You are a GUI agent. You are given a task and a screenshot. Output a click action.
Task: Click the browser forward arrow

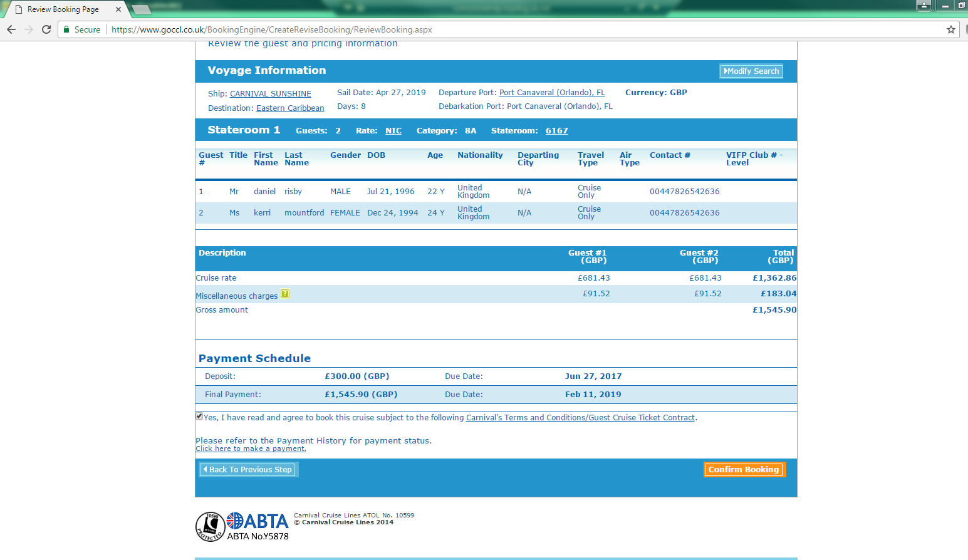[29, 29]
